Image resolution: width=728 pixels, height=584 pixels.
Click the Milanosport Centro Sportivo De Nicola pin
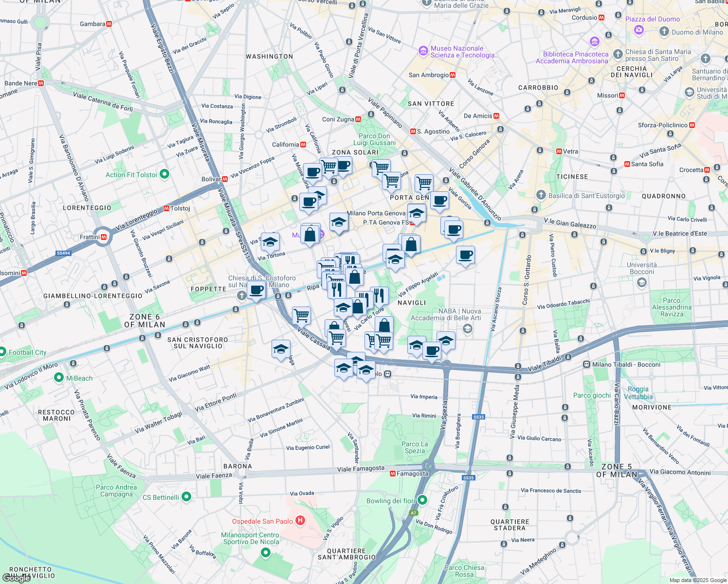tap(266, 552)
